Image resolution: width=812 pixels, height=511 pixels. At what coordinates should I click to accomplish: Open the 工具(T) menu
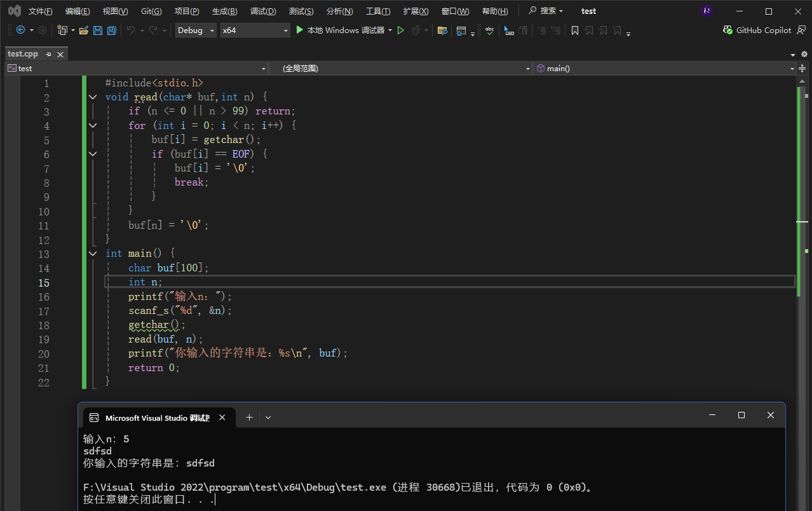click(x=378, y=11)
